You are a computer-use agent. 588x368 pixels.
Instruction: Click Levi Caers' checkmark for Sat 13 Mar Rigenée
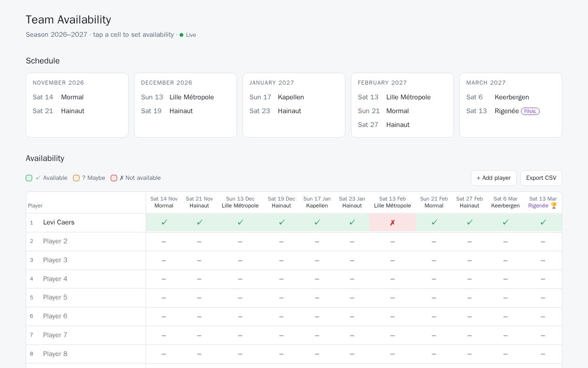tap(543, 223)
